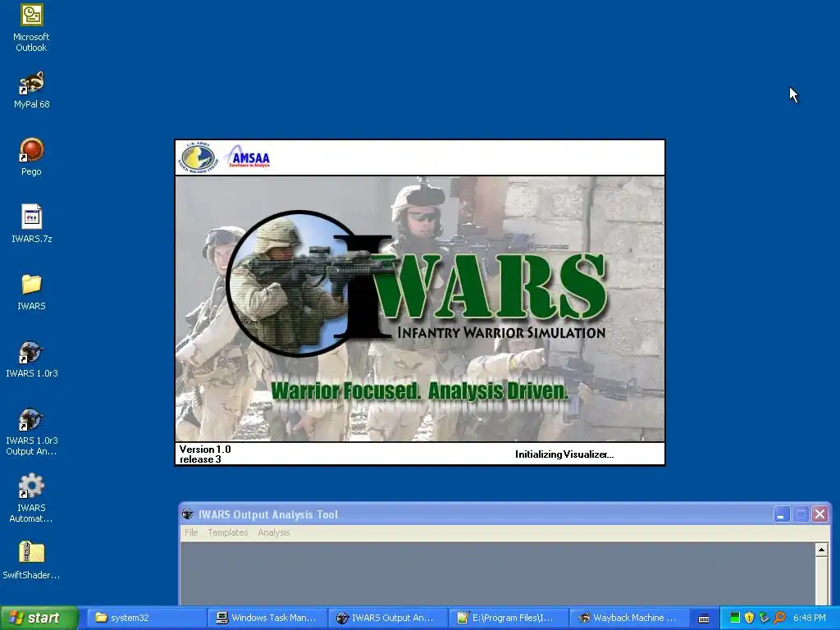Click the orange magnifier tray icon
840x630 pixels.
tap(779, 618)
